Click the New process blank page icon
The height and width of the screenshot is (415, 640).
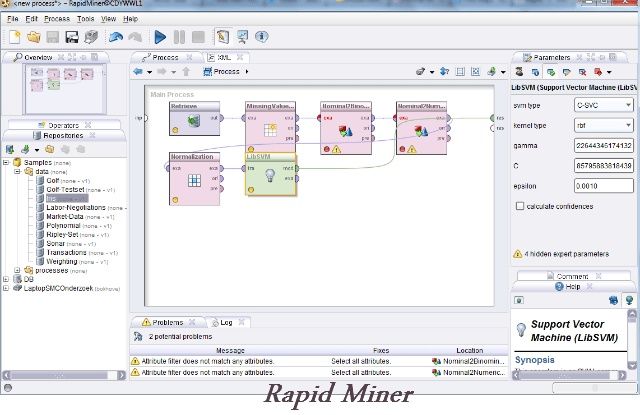coord(14,37)
